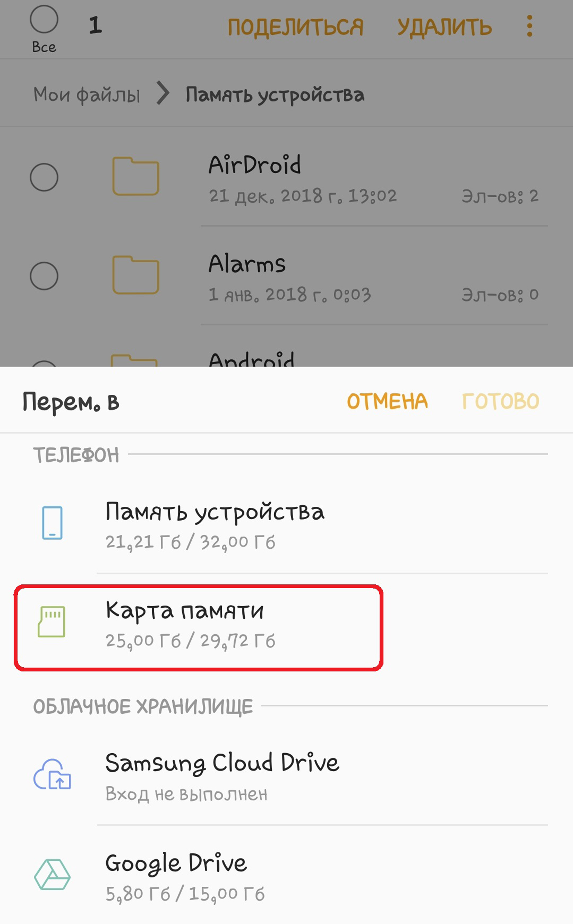Confirm move with ГОТОВО
Image resolution: width=573 pixels, height=924 pixels.
coord(501,401)
